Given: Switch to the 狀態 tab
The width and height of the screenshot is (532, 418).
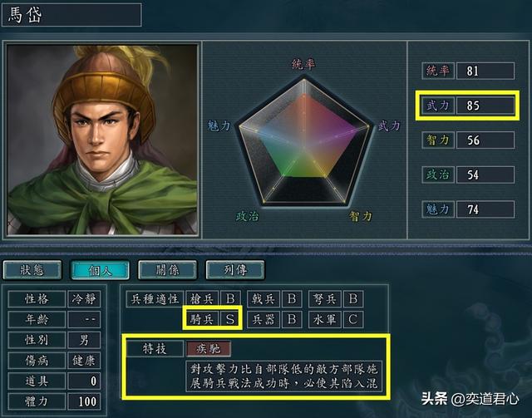Looking at the screenshot, I should click(x=32, y=270).
